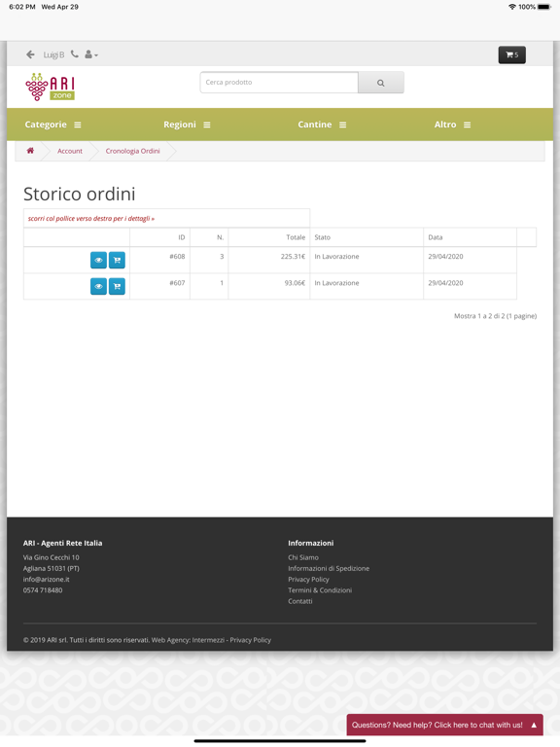Open the user account dropdown

(x=91, y=54)
